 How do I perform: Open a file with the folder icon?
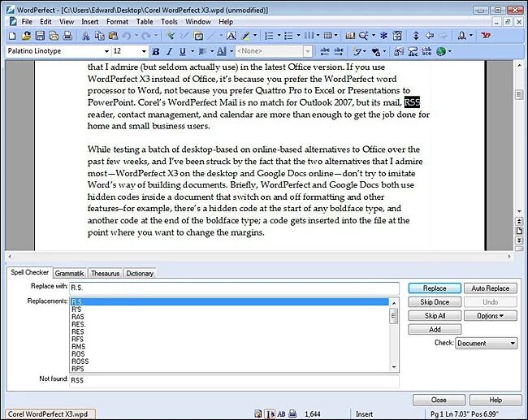[x=26, y=36]
